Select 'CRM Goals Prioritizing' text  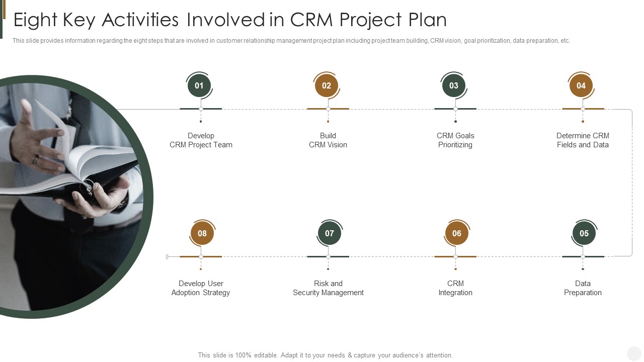(x=455, y=140)
